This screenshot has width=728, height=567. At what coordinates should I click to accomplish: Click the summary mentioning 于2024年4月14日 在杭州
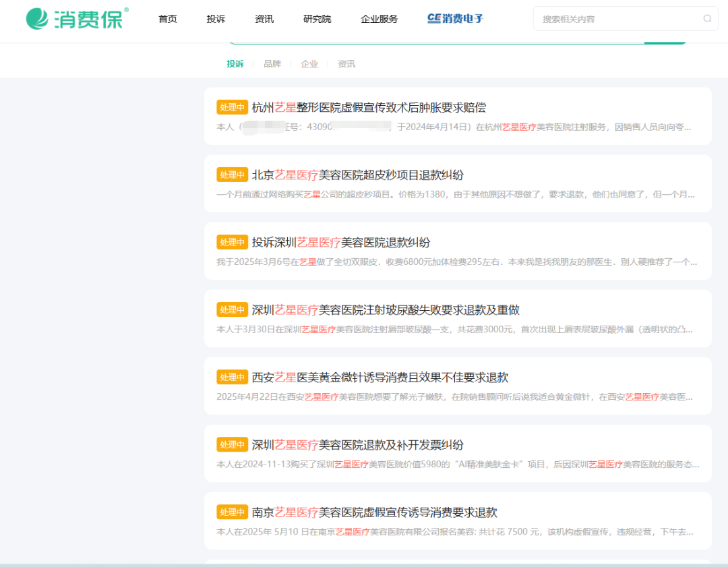pos(454,127)
